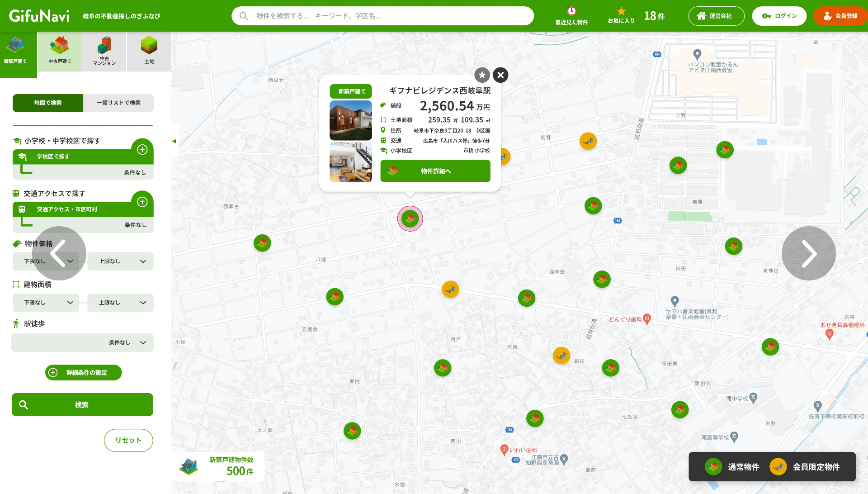
Task: Open 建物面積 lower limit dropdown
Action: coord(46,303)
